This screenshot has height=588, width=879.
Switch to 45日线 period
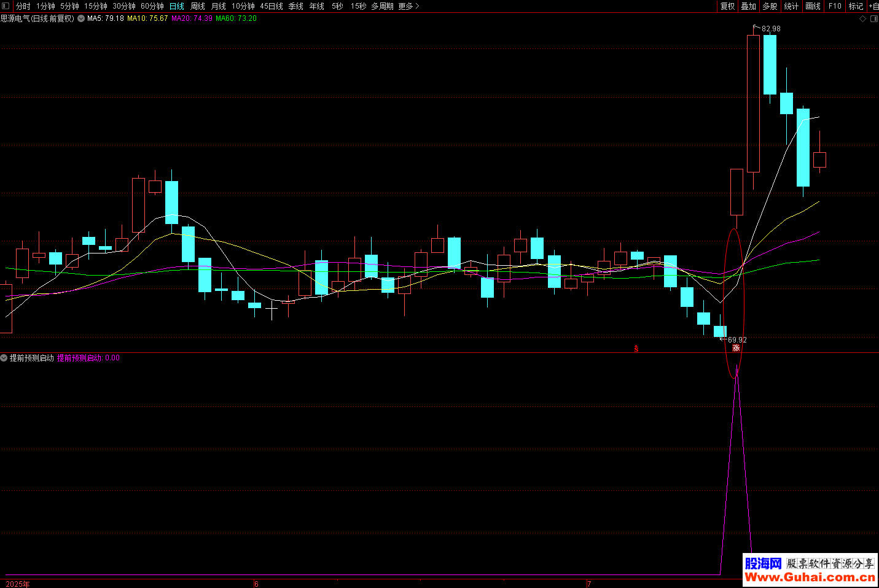click(272, 6)
